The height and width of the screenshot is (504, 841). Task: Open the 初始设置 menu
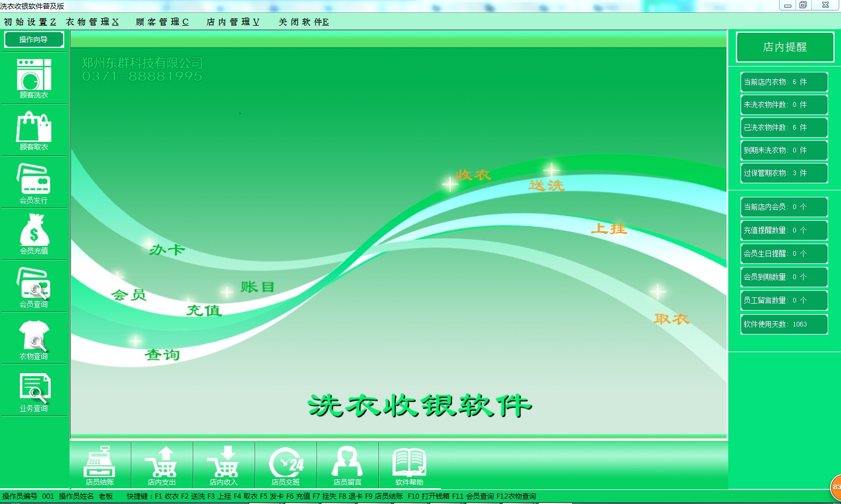tap(30, 22)
